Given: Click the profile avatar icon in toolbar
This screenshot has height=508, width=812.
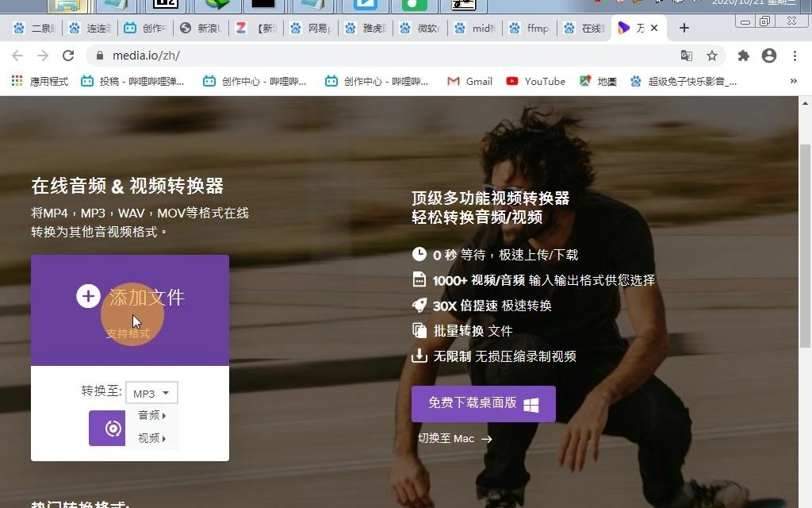Looking at the screenshot, I should [768, 56].
